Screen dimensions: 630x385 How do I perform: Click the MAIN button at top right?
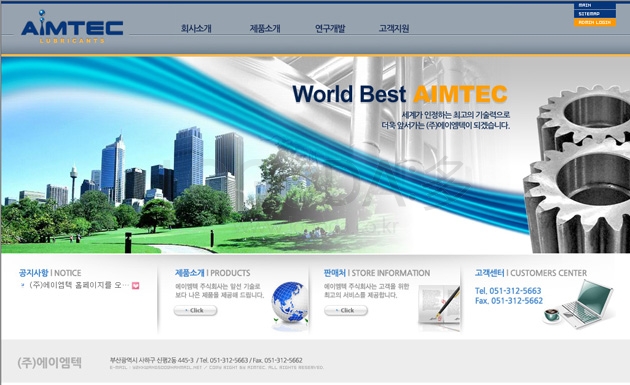pos(595,5)
